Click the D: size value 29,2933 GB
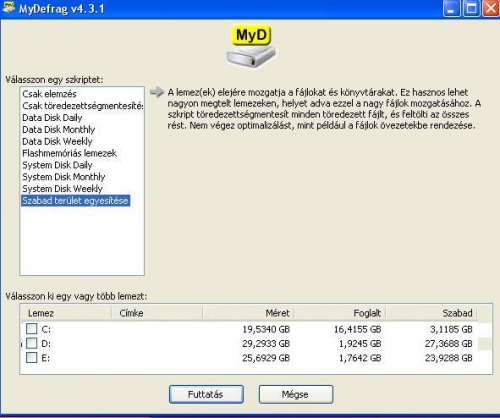 [x=266, y=344]
